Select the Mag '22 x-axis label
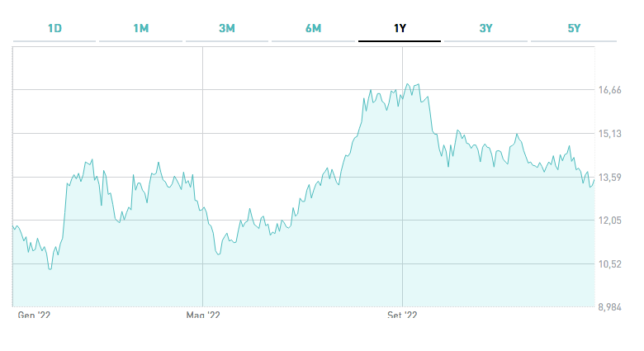This screenshot has height=351, width=644. pyautogui.click(x=203, y=315)
